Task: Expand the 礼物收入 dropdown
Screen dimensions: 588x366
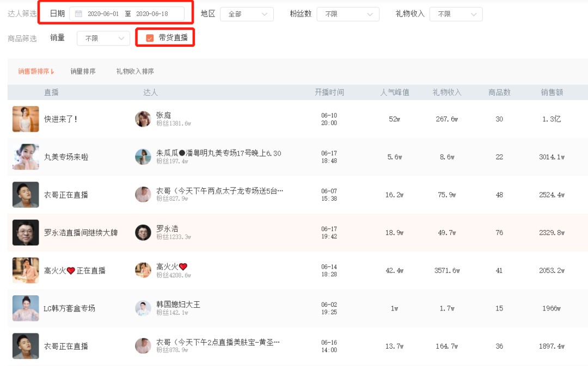Action: point(456,14)
